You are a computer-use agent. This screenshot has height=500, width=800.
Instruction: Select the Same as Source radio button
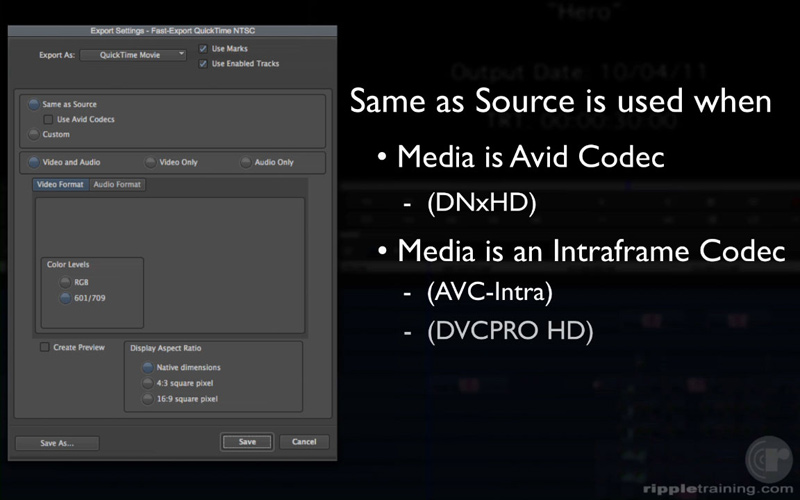34,105
